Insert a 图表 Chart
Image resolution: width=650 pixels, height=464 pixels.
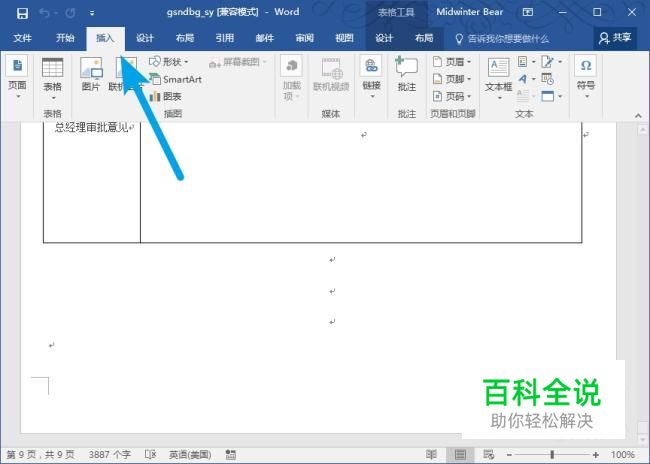[165, 97]
